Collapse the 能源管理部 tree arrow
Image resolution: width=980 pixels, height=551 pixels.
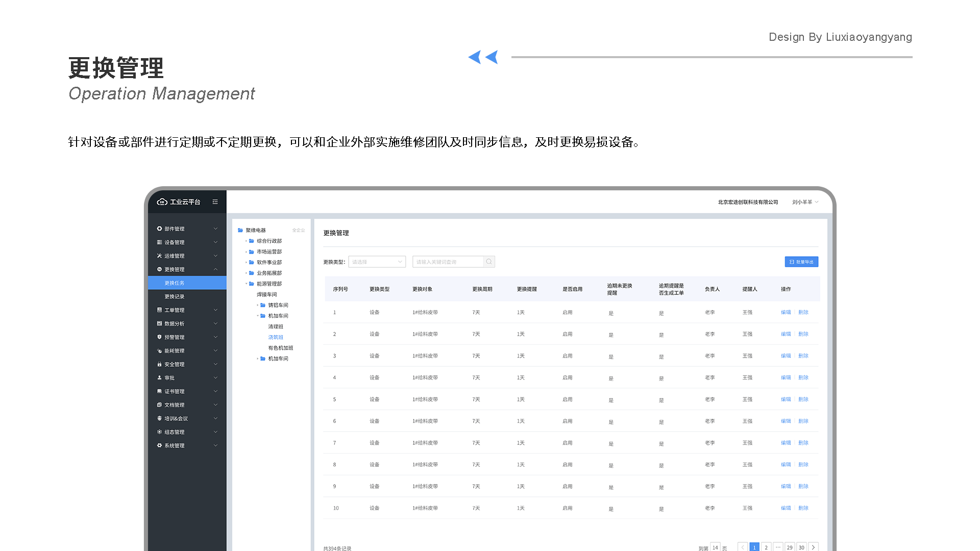click(x=246, y=284)
